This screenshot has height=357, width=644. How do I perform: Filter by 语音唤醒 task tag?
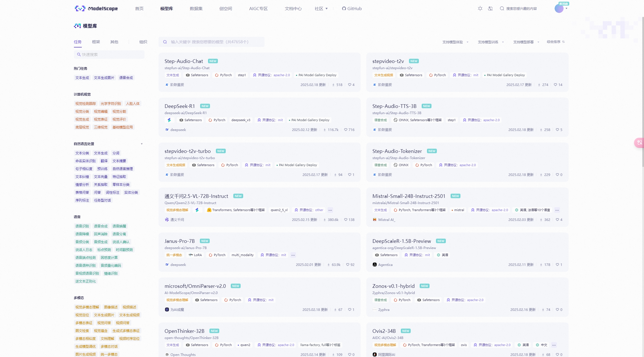coord(119,226)
